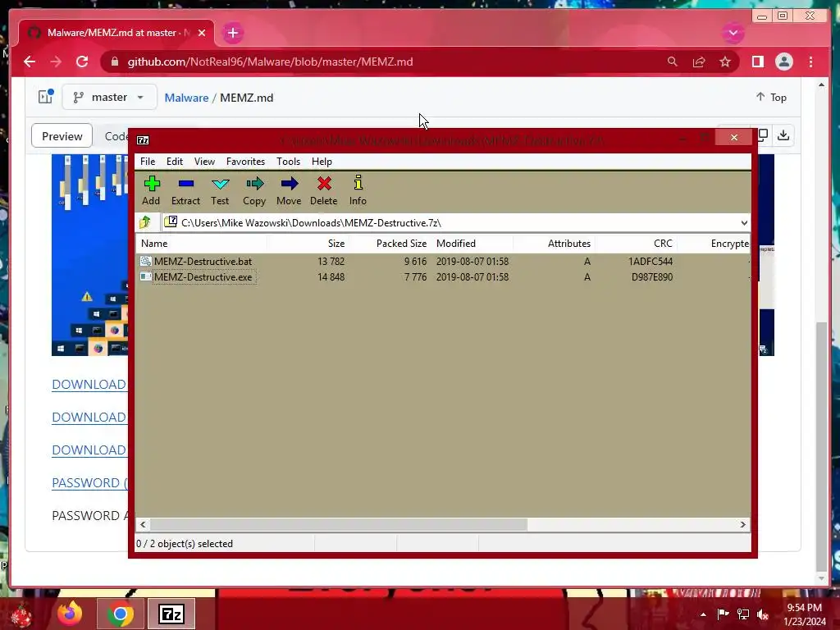
Task: Open Chrome three-dot menu
Action: coord(811,62)
